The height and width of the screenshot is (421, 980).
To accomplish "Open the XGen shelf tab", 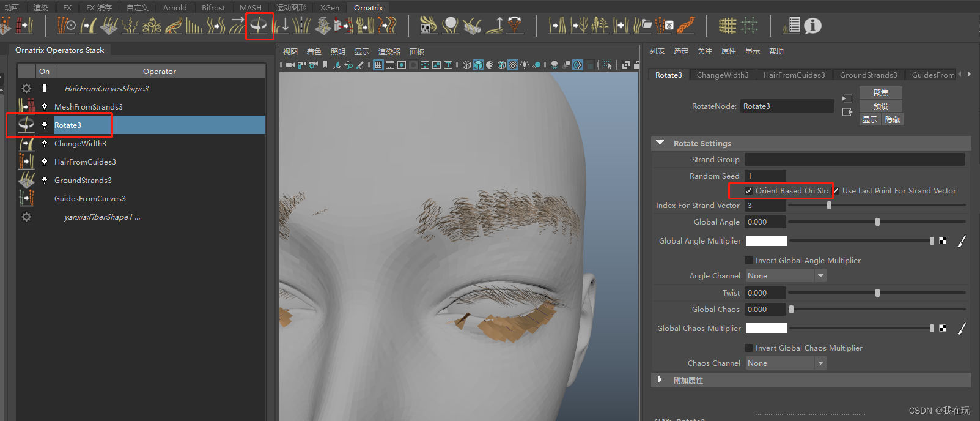I will coord(330,7).
